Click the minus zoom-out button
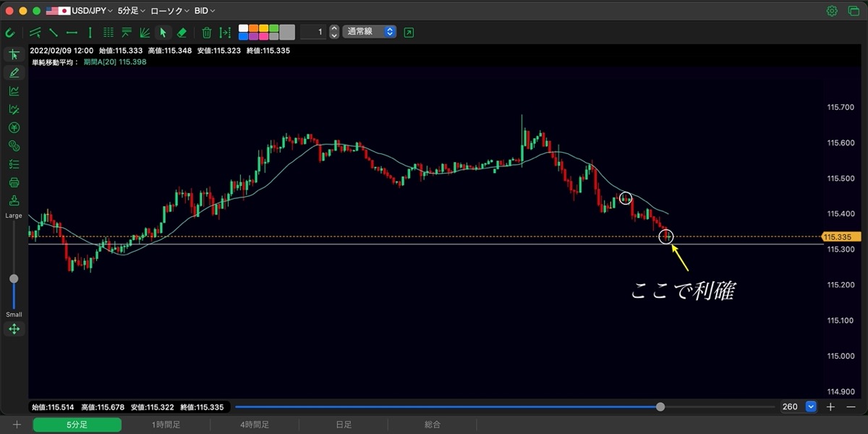 point(851,407)
